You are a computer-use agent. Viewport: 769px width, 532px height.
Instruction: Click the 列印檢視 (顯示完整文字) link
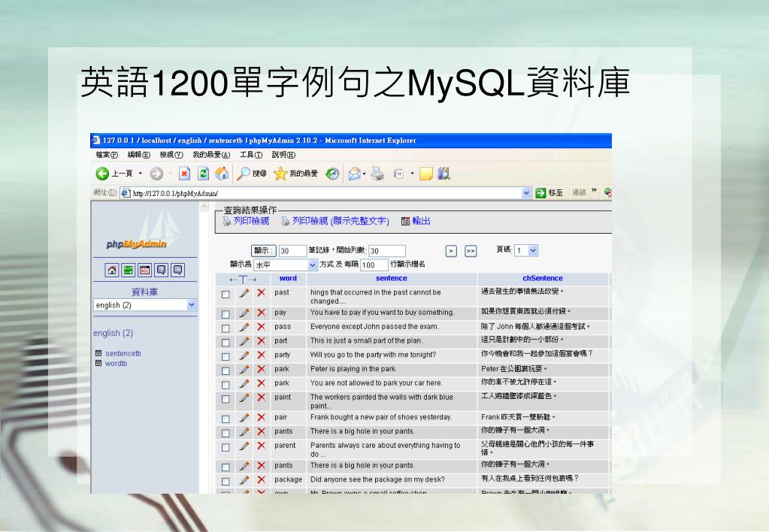[341, 221]
